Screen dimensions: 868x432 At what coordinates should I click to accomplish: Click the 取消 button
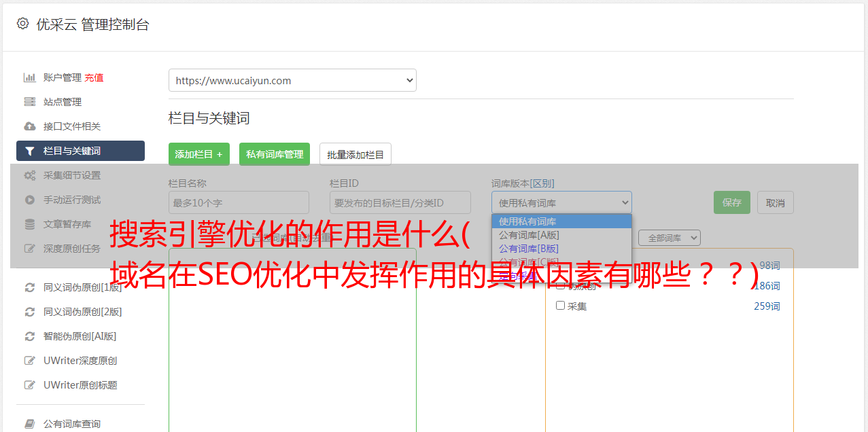pyautogui.click(x=776, y=202)
